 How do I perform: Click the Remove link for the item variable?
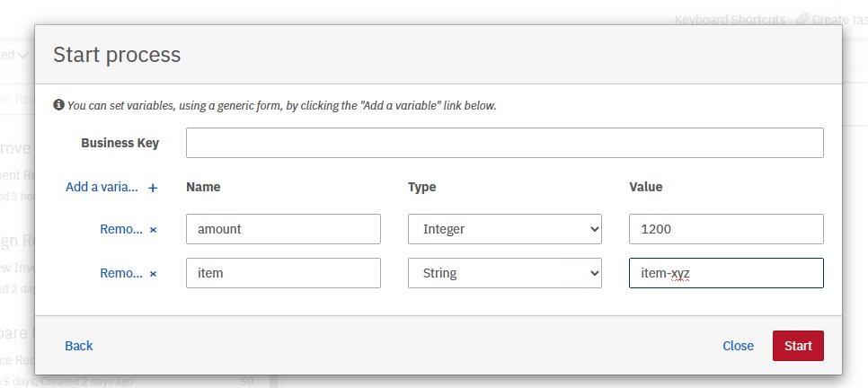click(120, 273)
